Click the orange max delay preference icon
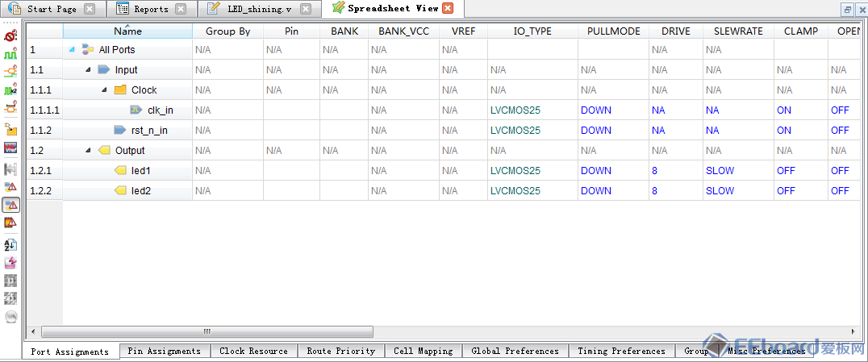 [10, 108]
